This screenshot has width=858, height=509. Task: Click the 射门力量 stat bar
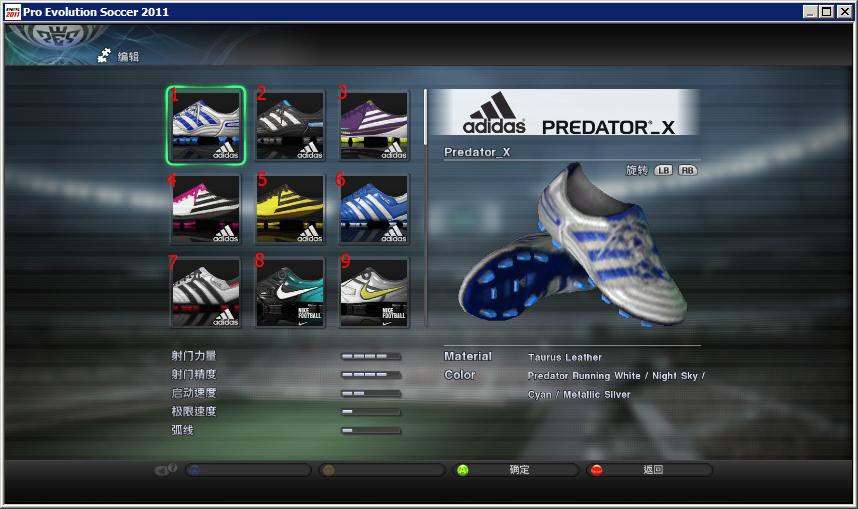(370, 356)
